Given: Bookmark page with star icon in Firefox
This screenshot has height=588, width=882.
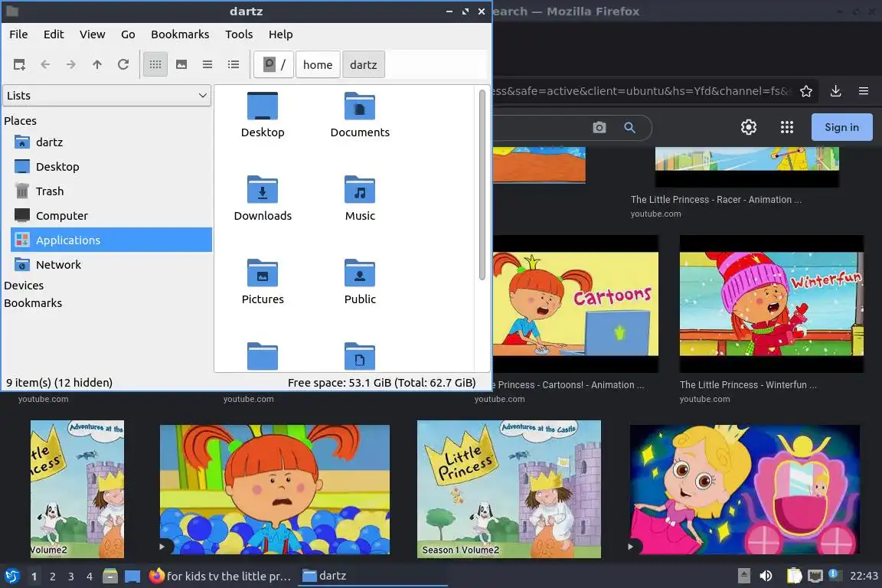Looking at the screenshot, I should pyautogui.click(x=806, y=91).
